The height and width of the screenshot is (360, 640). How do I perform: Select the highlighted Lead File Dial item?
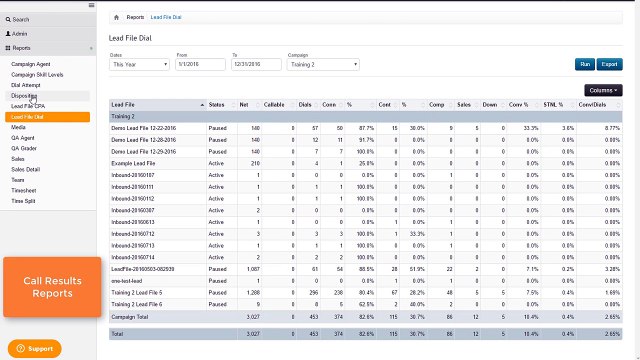(x=47, y=117)
